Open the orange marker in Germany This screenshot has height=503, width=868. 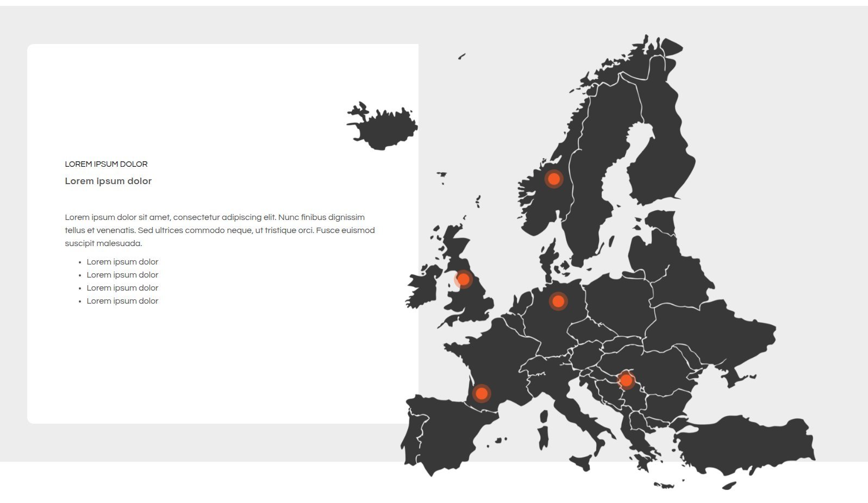(558, 301)
